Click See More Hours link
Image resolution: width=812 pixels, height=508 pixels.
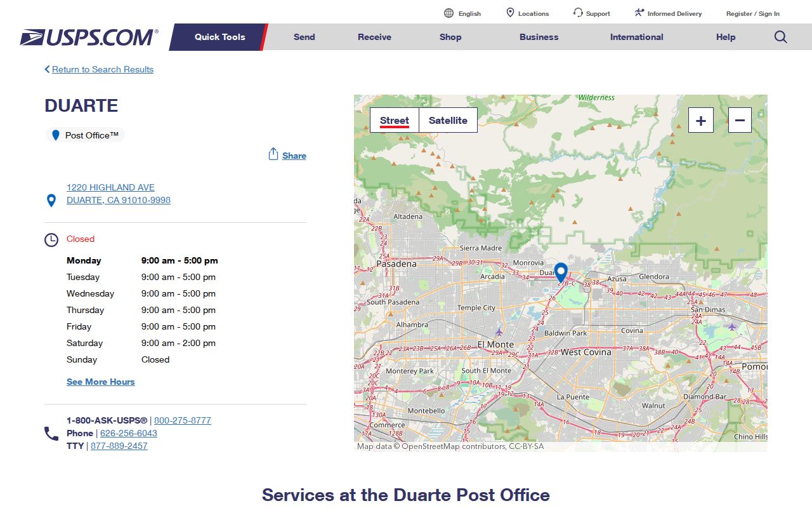[101, 382]
